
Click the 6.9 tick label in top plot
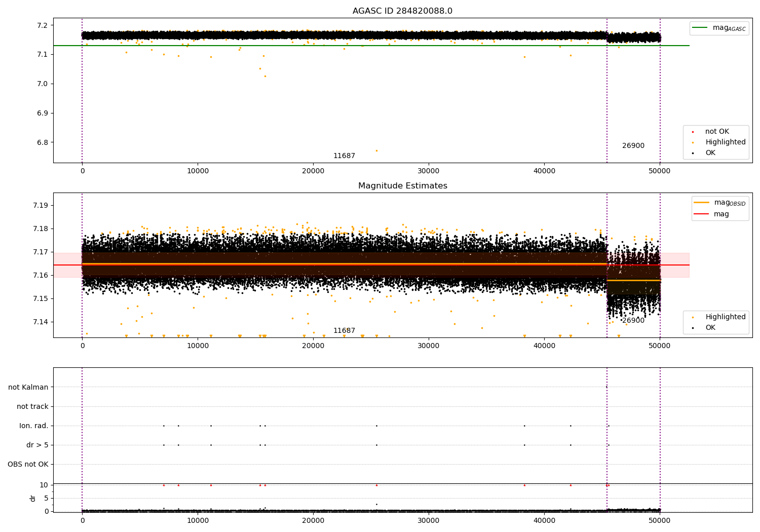[42, 113]
